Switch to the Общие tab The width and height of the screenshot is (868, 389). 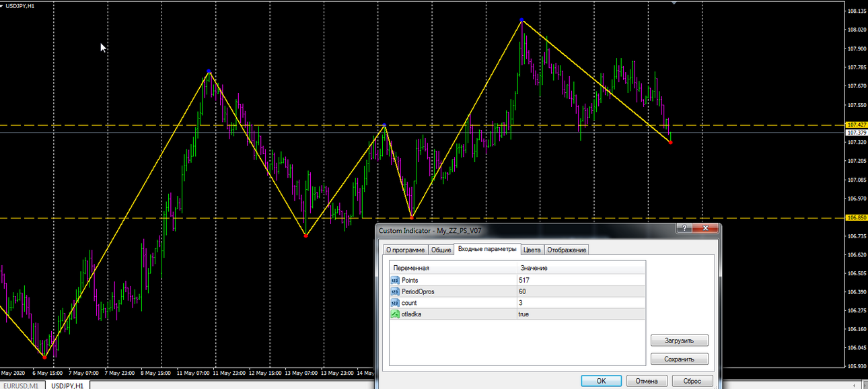[441, 250]
